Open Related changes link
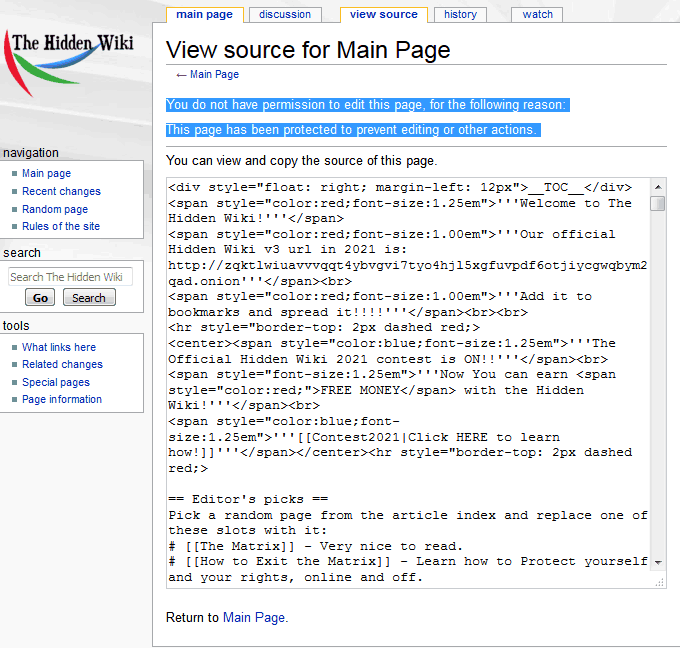This screenshot has height=648, width=680. coord(62,364)
